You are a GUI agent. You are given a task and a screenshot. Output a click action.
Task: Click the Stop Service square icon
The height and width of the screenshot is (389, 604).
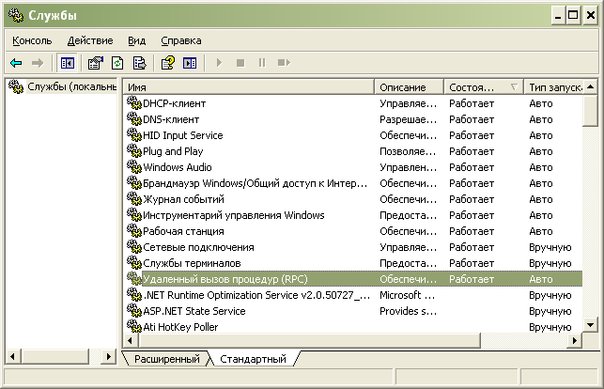click(x=240, y=63)
